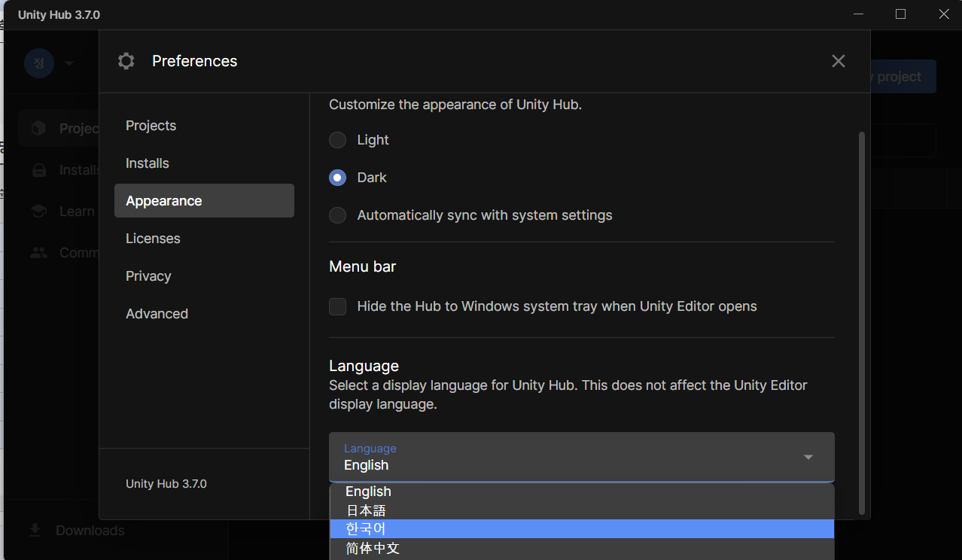Screen dimensions: 962x560
Task: Click the Installs lock icon in sidebar
Action: [x=38, y=170]
